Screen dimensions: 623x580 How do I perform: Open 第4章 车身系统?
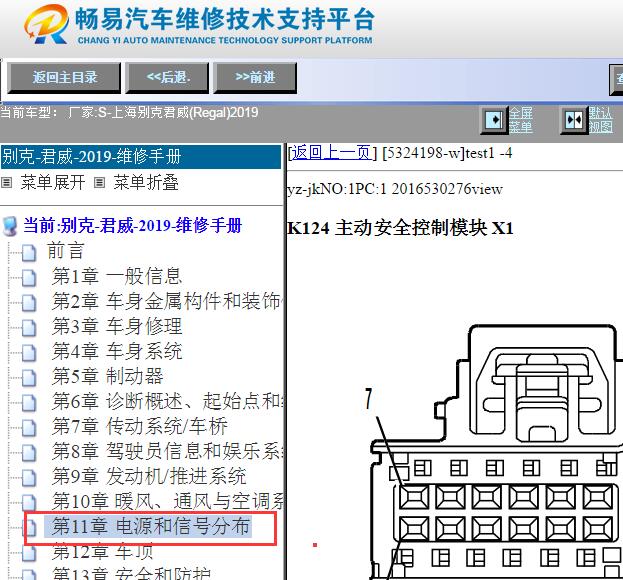[x=117, y=352]
